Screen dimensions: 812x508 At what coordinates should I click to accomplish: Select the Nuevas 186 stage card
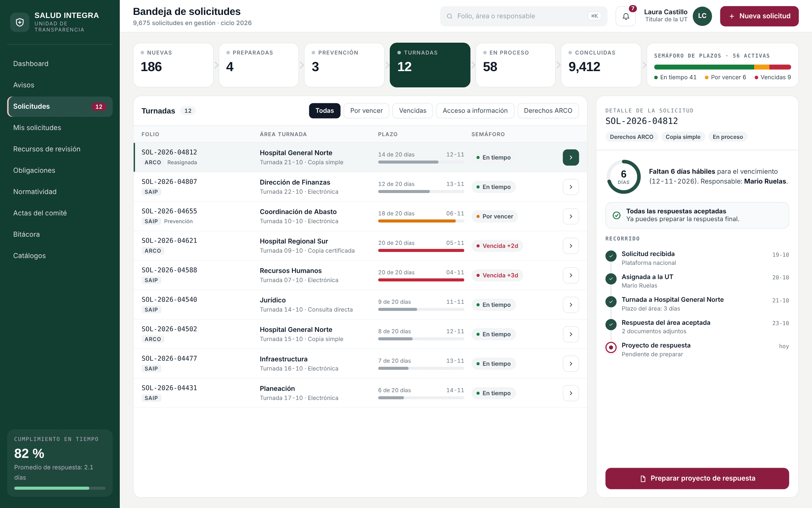coord(173,65)
